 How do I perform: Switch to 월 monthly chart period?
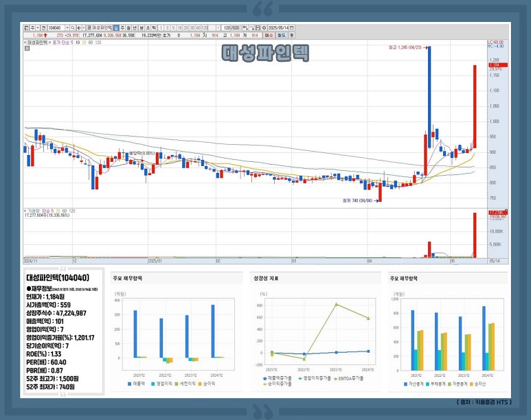pyautogui.click(x=129, y=27)
